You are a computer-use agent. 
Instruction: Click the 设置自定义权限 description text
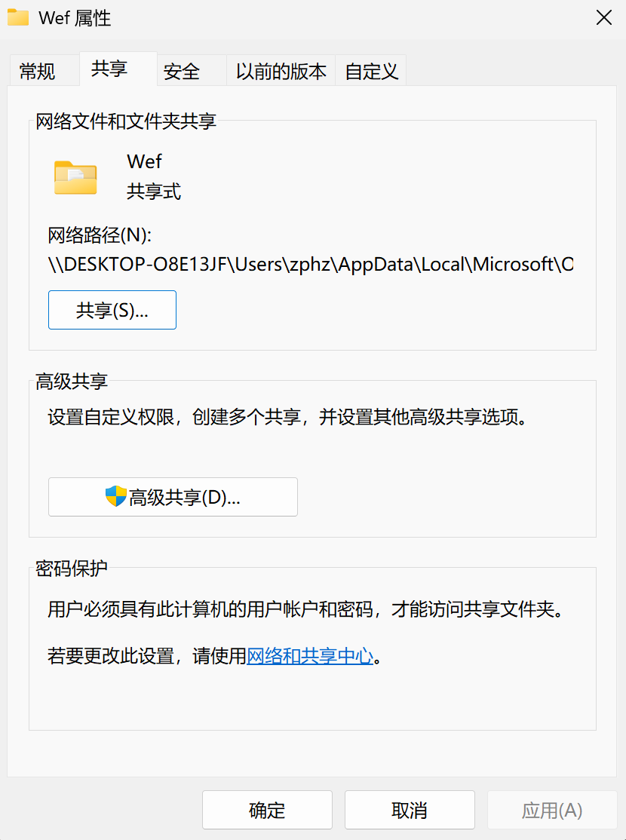pos(287,417)
